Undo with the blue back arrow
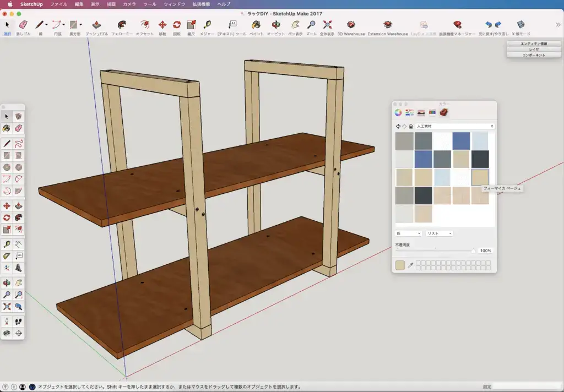The height and width of the screenshot is (392, 564). (x=488, y=24)
